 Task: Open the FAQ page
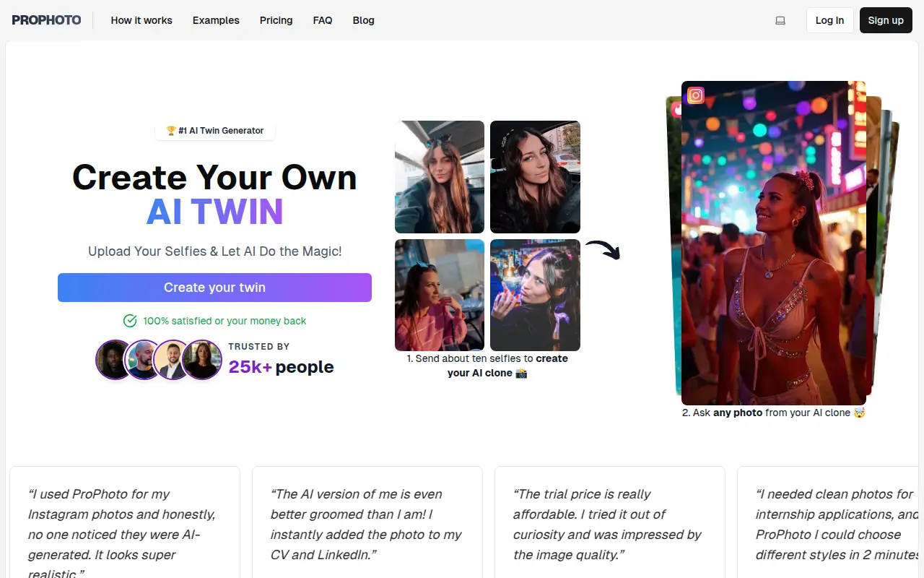click(x=323, y=20)
